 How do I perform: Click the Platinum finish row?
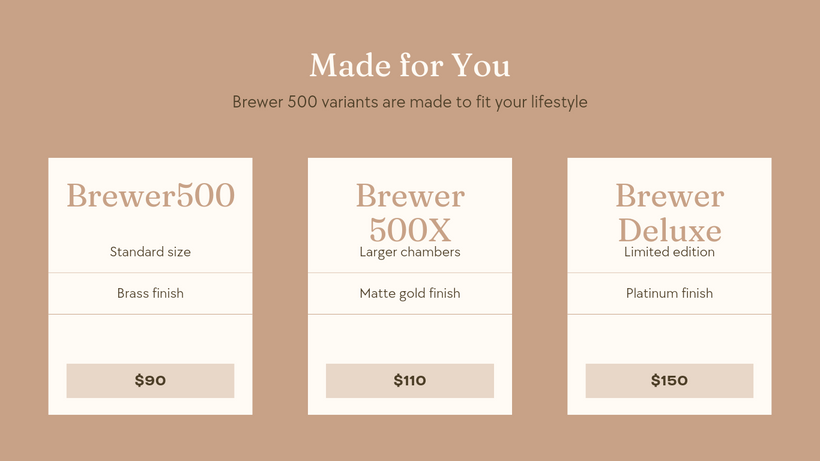(x=669, y=294)
